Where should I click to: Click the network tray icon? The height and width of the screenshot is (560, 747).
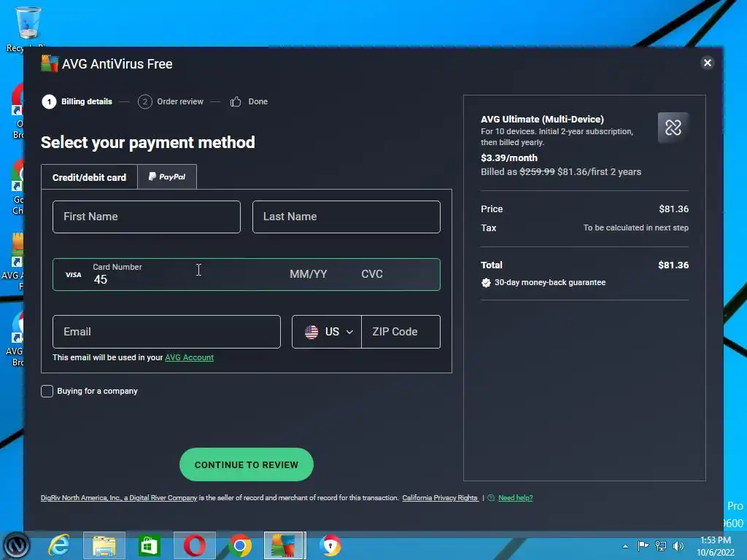(x=661, y=545)
